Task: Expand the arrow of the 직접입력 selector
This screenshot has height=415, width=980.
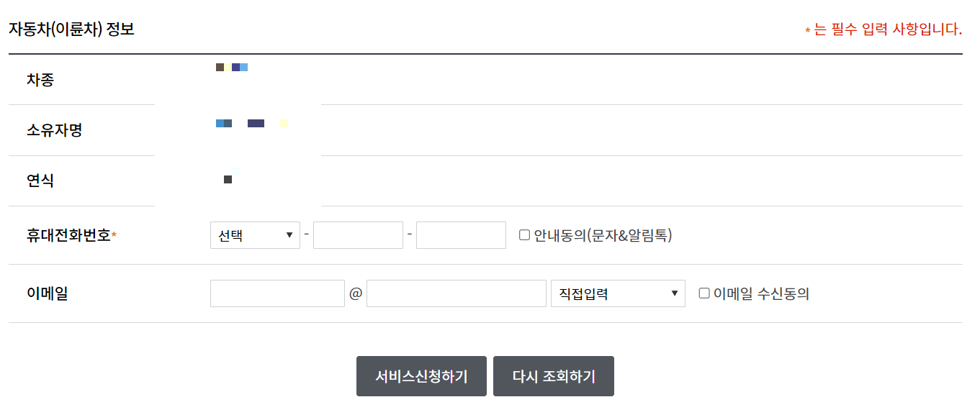Action: coord(675,293)
